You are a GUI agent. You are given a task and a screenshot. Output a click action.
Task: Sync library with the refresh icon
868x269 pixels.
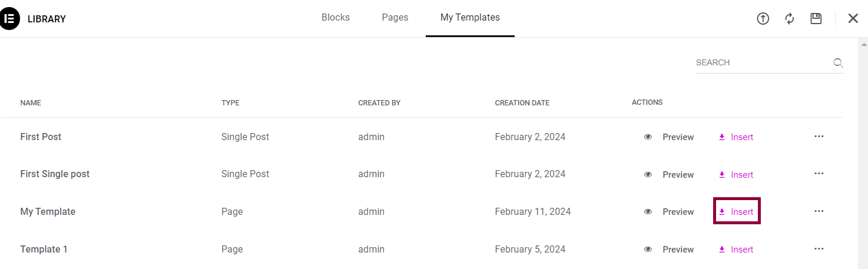tap(790, 19)
